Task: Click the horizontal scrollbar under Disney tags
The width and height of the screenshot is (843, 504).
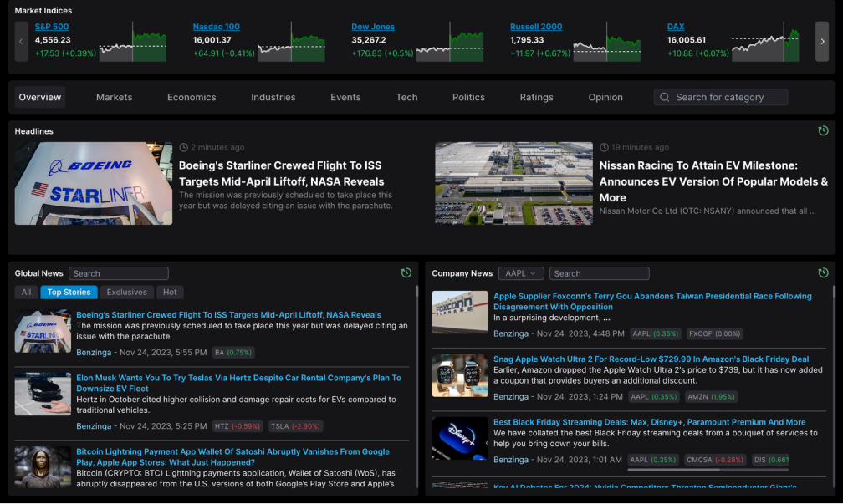Action: [x=674, y=470]
